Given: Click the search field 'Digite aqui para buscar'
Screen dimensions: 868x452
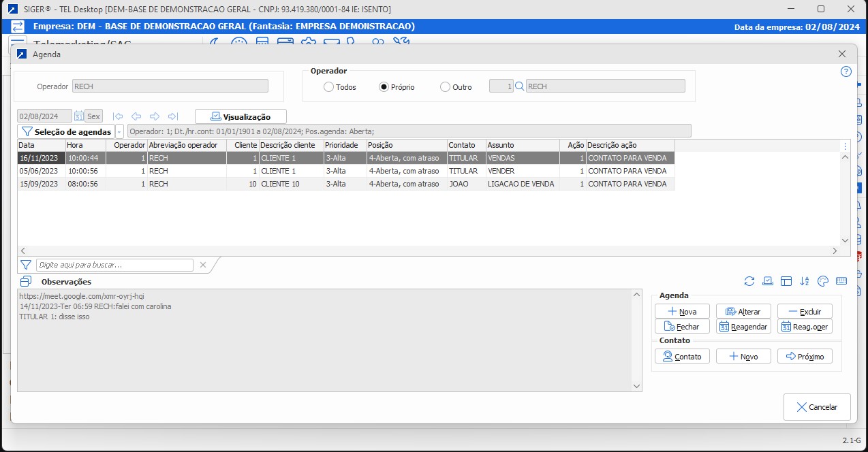Looking at the screenshot, I should (114, 265).
